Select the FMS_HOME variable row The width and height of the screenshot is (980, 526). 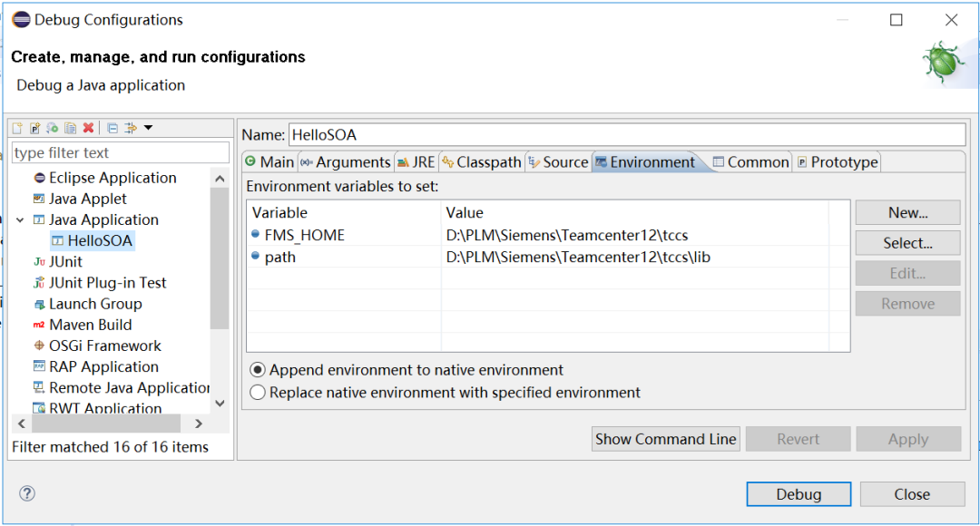(305, 235)
